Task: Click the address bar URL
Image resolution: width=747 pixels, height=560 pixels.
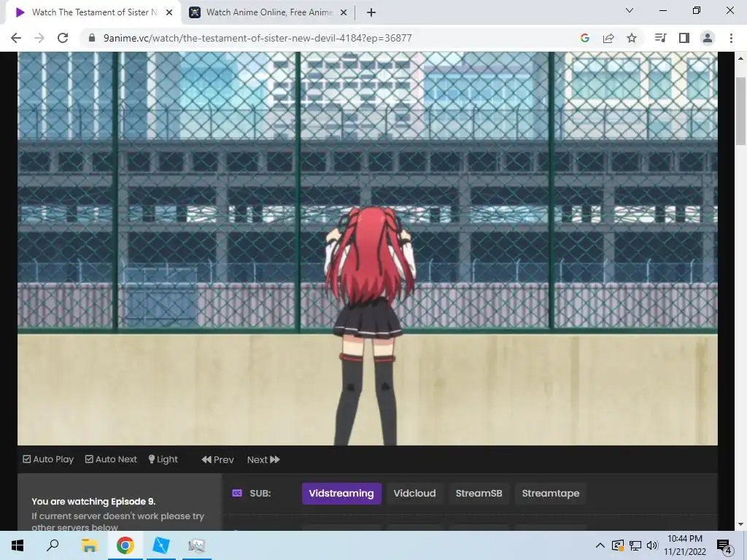Action: coord(258,38)
